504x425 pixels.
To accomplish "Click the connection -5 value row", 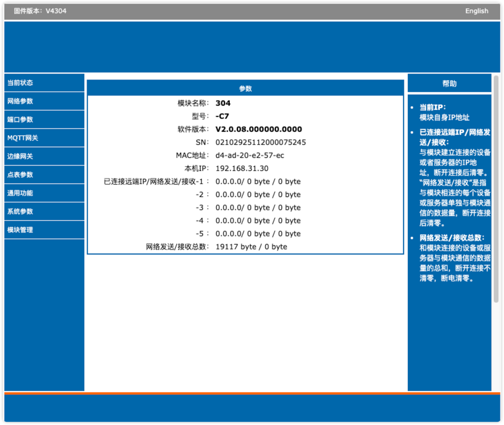I will coord(258,234).
